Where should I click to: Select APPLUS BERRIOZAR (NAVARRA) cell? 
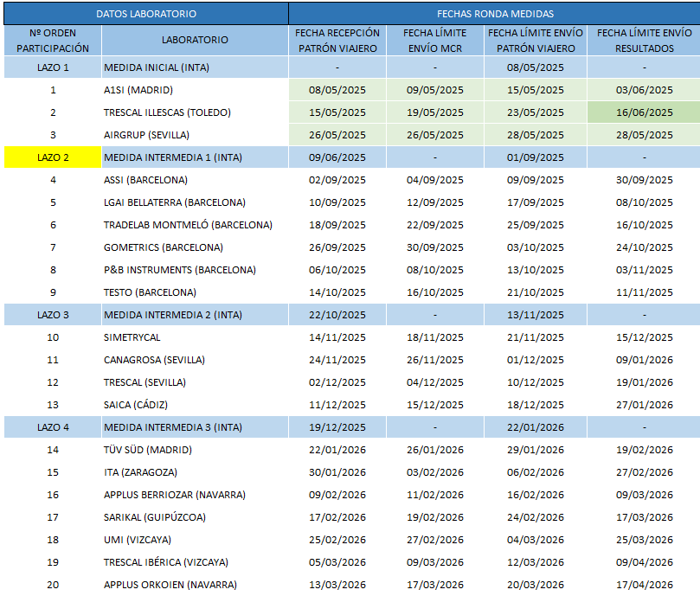click(x=195, y=495)
